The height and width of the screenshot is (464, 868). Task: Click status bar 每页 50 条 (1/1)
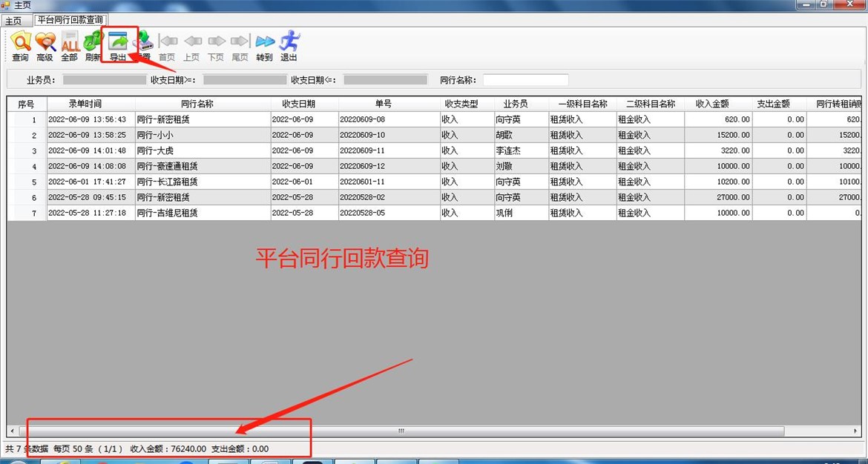click(x=88, y=449)
